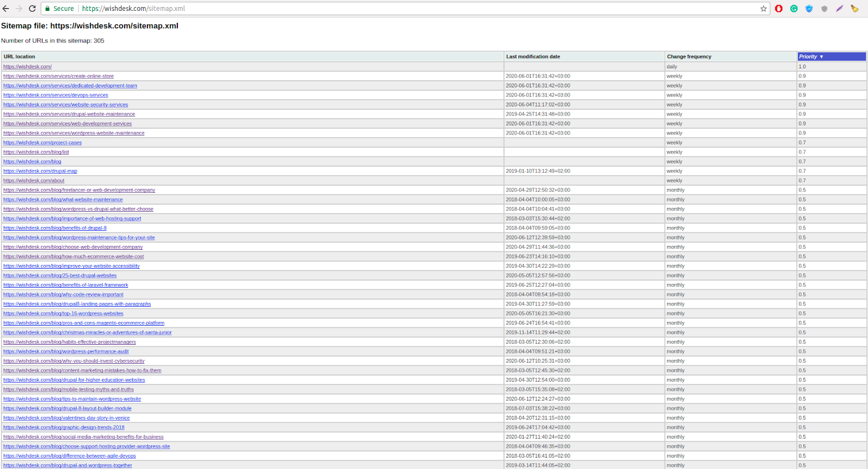
Task: Open the benefits-of-drupal-8 blog link
Action: pos(55,228)
